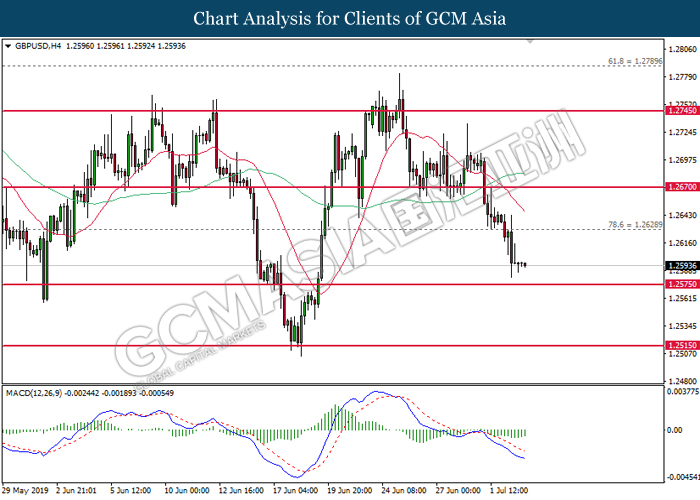Screen dimensions: 700x500
Task: Select the 1.25150 support level price tag
Action: (x=682, y=345)
